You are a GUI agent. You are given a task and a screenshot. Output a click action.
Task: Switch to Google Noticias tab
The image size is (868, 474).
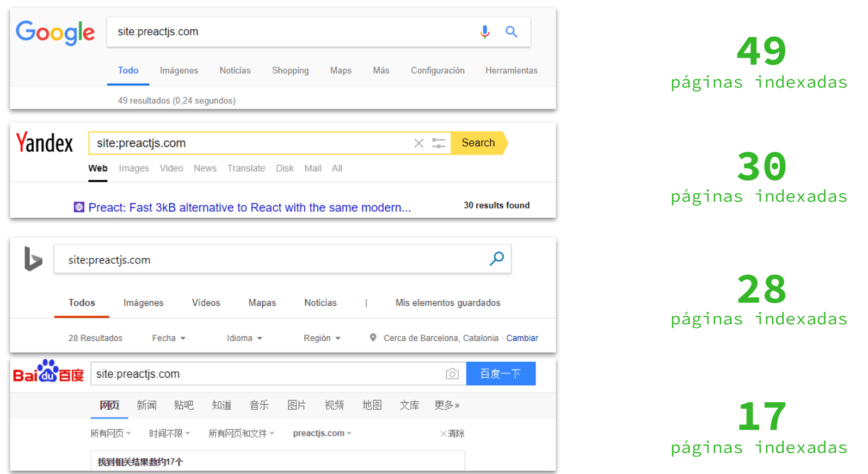[x=235, y=70]
